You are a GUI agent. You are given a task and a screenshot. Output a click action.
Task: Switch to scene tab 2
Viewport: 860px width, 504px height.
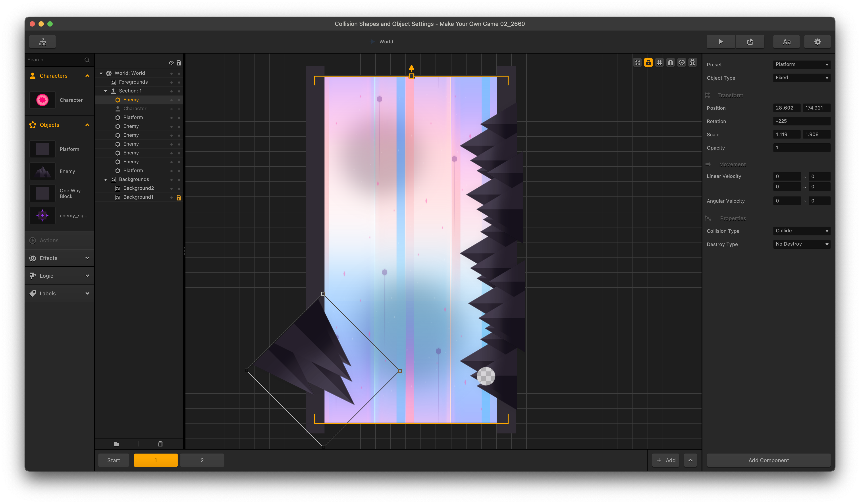point(202,460)
